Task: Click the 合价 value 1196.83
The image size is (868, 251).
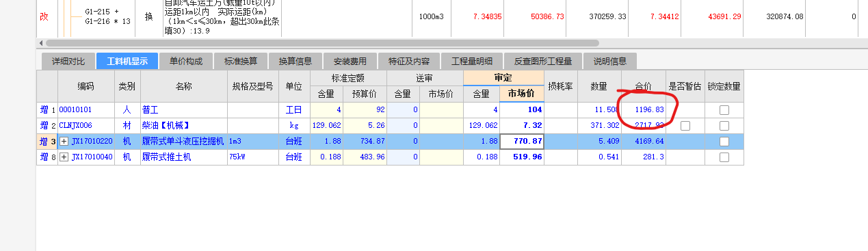Action: [x=643, y=109]
